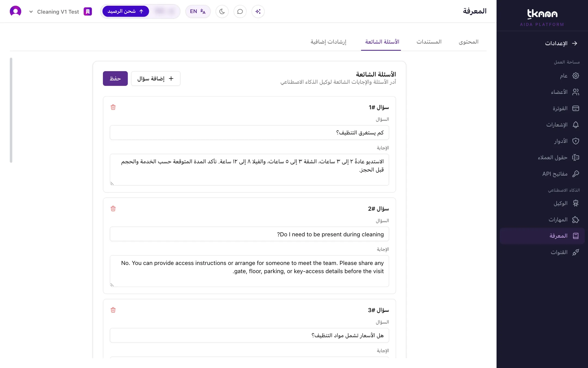
Task: Select المعرفة knowledge in the sidebar
Action: coord(542,236)
